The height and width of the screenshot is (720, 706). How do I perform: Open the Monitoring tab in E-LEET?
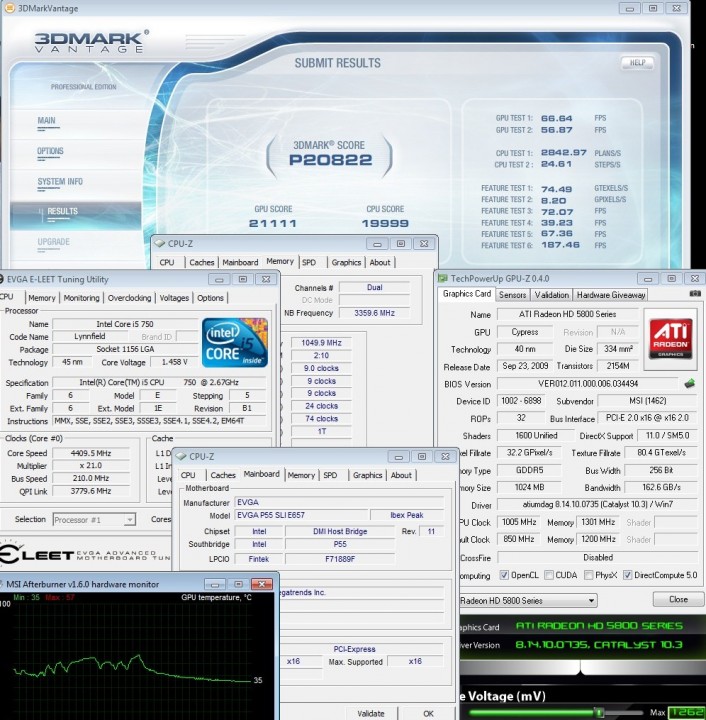pos(81,298)
